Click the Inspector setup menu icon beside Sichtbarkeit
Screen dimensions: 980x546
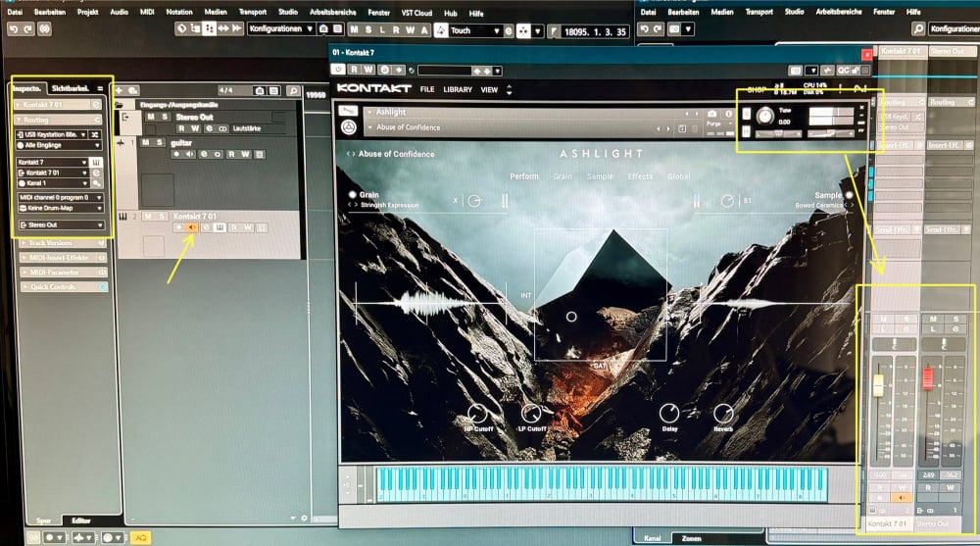(100, 89)
